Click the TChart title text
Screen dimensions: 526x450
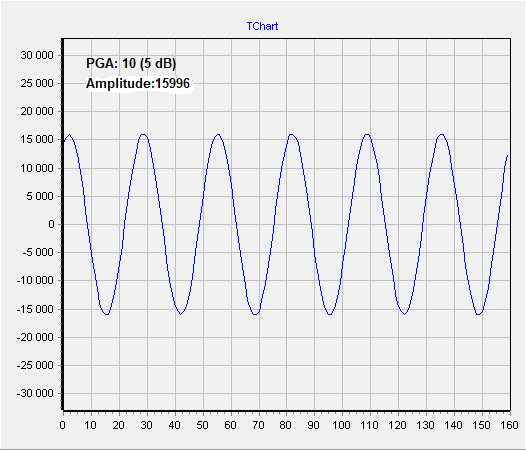262,26
